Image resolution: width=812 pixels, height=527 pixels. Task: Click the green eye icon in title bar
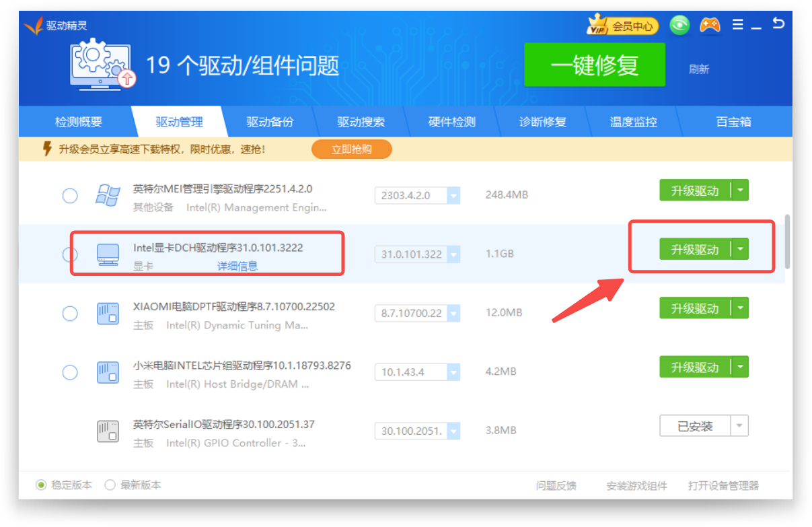(679, 26)
